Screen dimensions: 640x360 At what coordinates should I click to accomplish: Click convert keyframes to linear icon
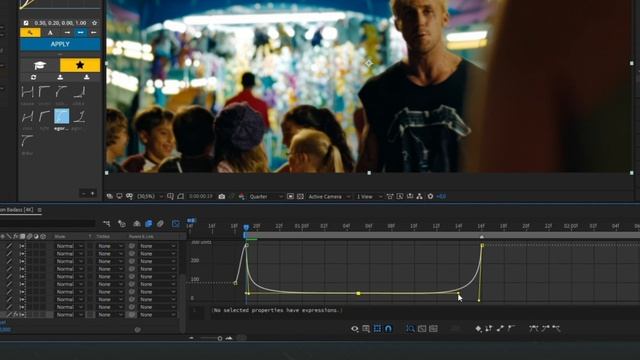pyautogui.click(x=500, y=329)
